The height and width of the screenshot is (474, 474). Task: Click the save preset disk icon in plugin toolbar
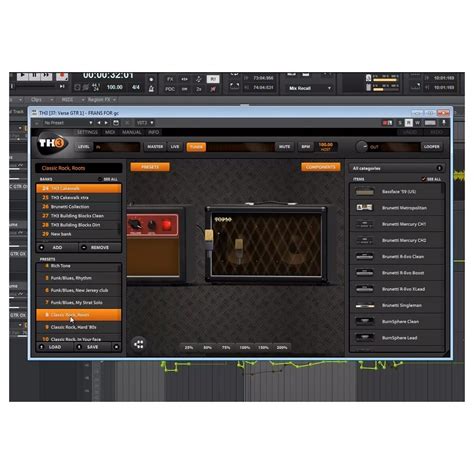tap(116, 123)
